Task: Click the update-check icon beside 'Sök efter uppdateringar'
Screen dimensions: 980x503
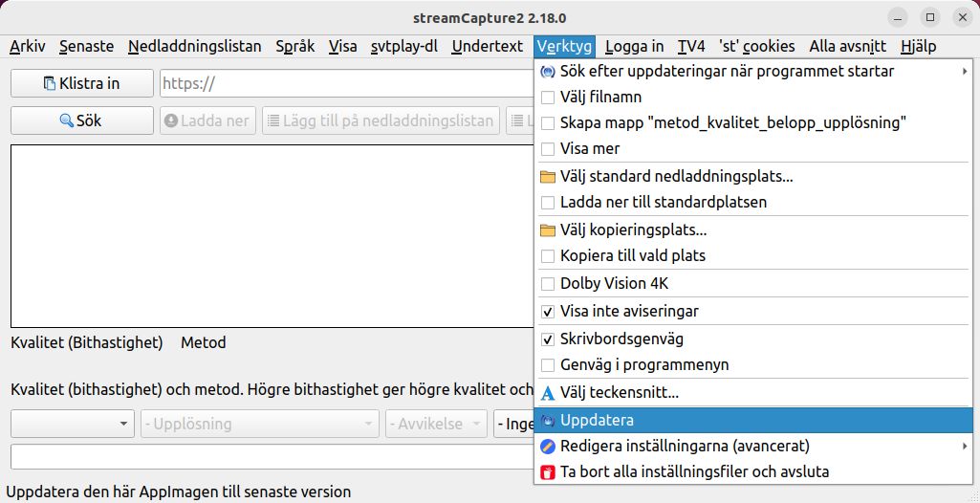Action: 548,71
